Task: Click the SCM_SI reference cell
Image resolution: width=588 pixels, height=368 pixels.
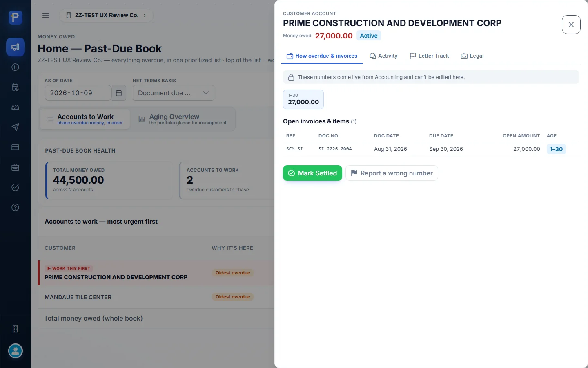Action: [294, 149]
